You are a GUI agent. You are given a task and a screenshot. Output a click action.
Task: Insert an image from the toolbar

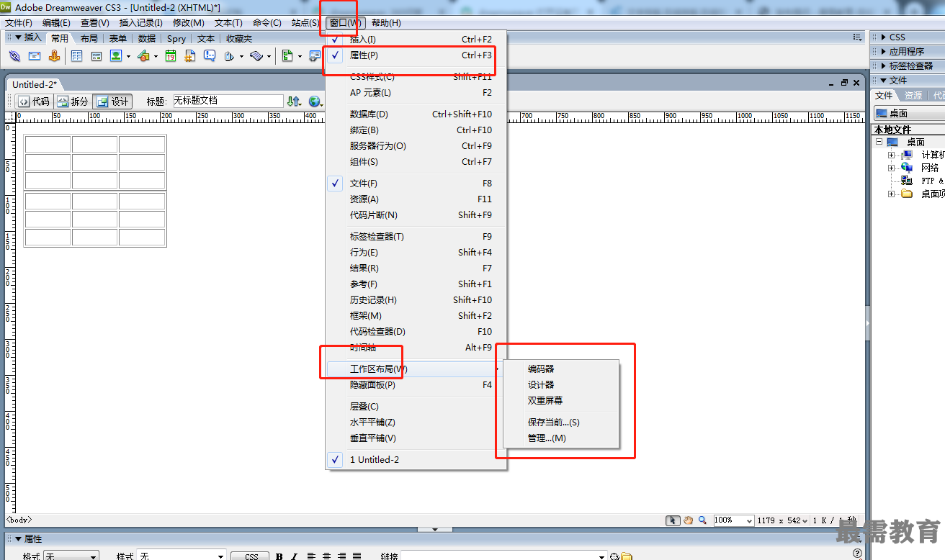point(116,56)
